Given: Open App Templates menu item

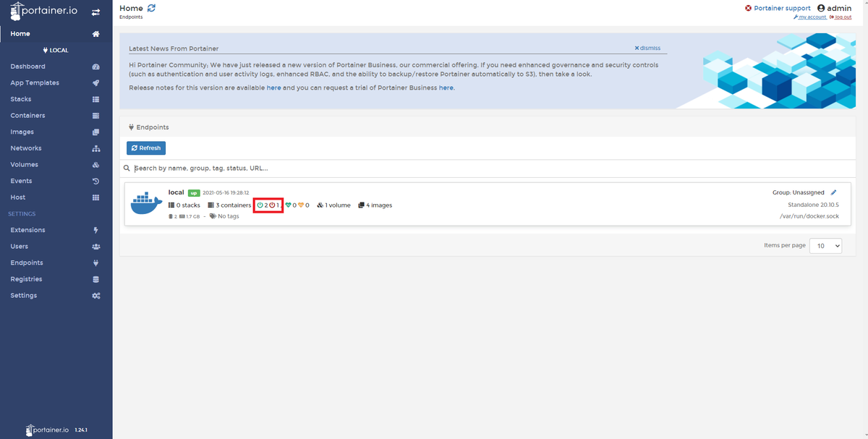Looking at the screenshot, I should pyautogui.click(x=35, y=82).
